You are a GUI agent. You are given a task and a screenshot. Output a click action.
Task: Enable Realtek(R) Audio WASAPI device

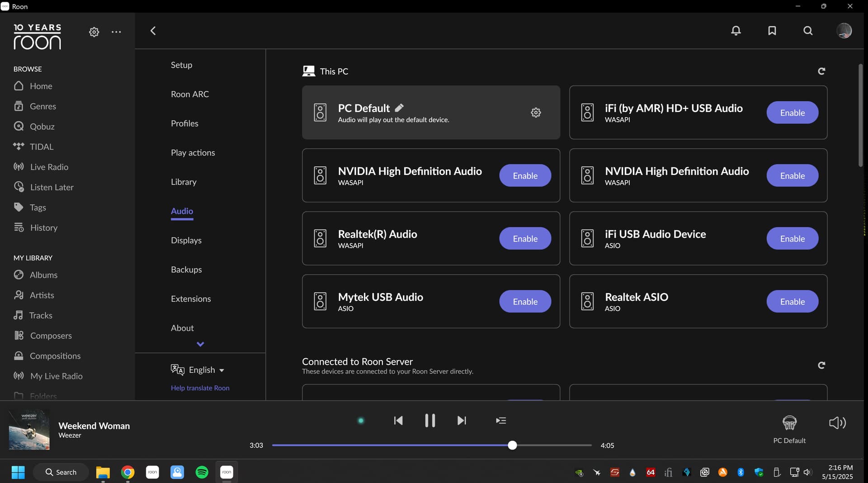click(x=525, y=239)
